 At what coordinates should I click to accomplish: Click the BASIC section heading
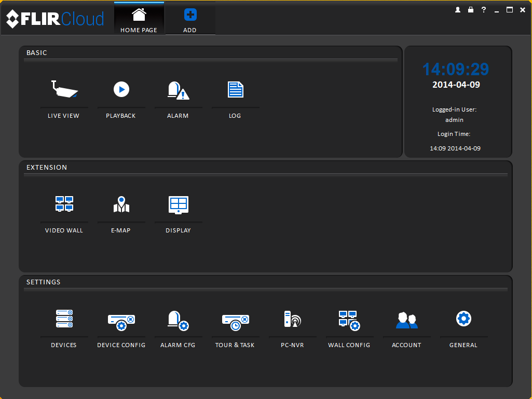[37, 52]
